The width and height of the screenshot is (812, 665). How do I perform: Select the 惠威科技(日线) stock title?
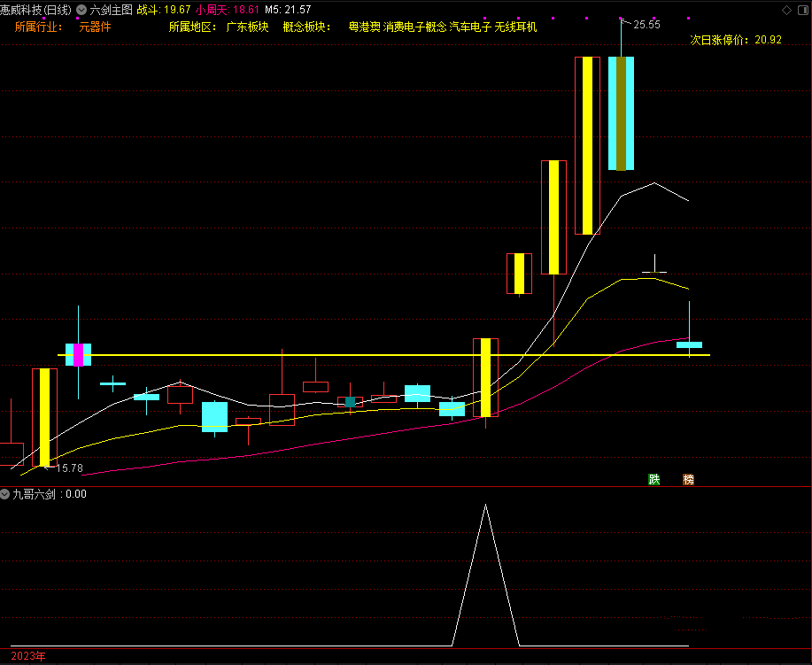pyautogui.click(x=36, y=9)
